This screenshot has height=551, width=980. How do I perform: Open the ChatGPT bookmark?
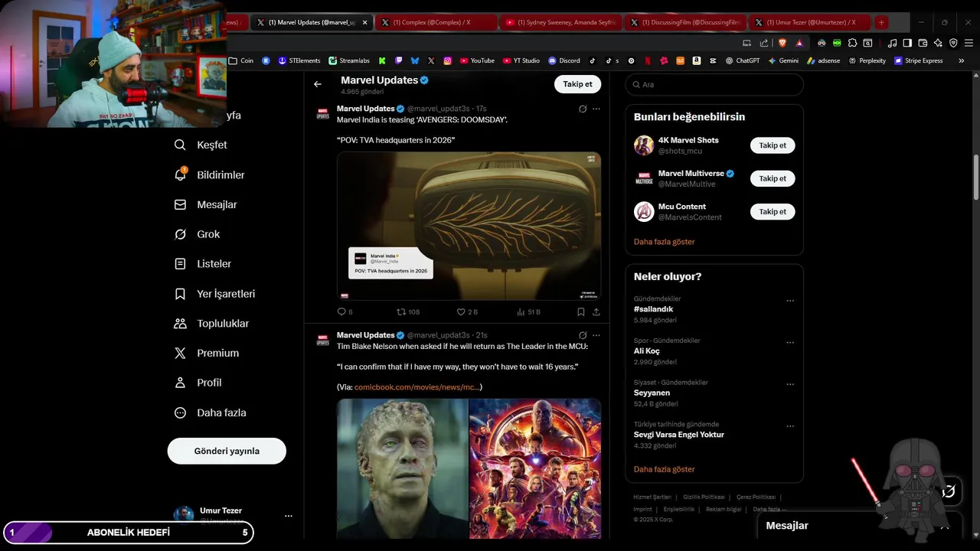coord(742,60)
